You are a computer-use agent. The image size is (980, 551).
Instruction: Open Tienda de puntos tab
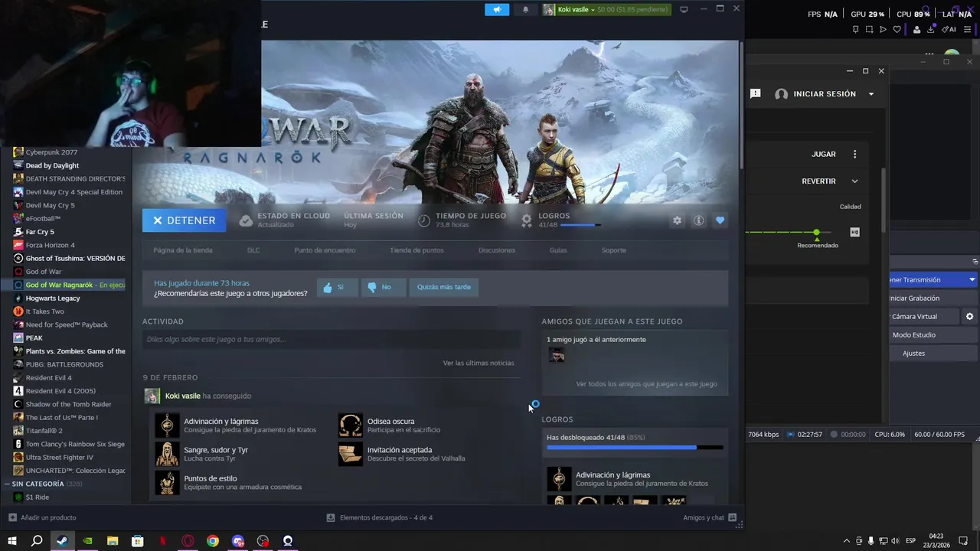416,250
